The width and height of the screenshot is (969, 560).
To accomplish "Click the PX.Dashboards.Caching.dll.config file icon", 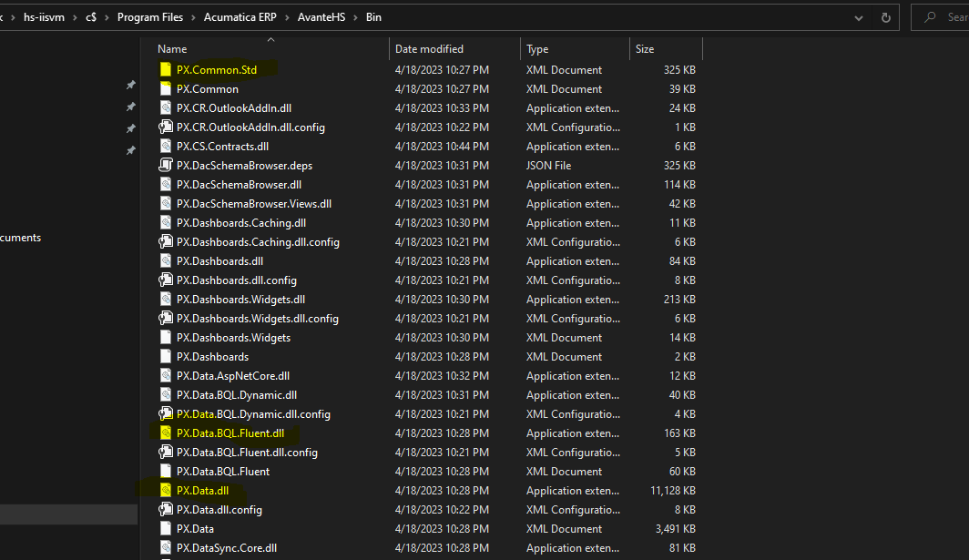I will pyautogui.click(x=165, y=242).
